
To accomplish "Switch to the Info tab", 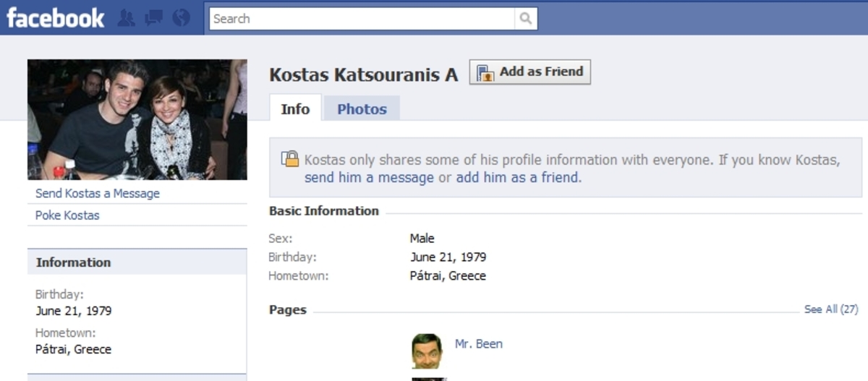I will click(x=295, y=109).
